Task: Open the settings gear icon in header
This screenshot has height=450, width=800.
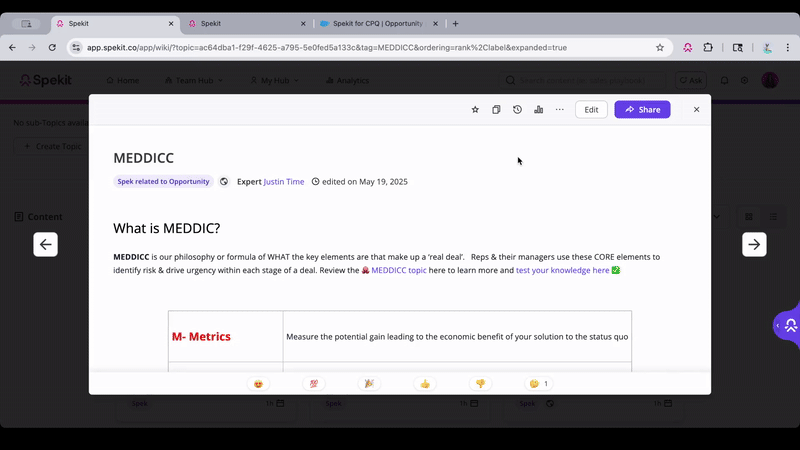Action: (744, 81)
